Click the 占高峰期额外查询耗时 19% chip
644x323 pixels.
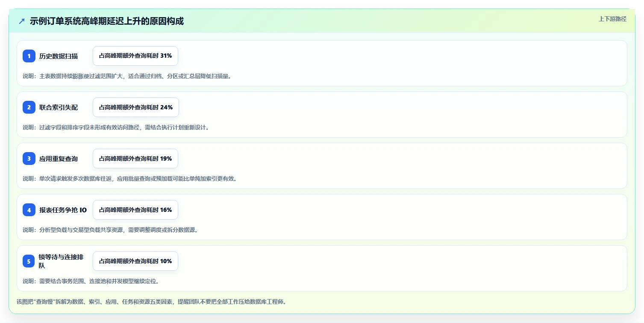point(135,159)
